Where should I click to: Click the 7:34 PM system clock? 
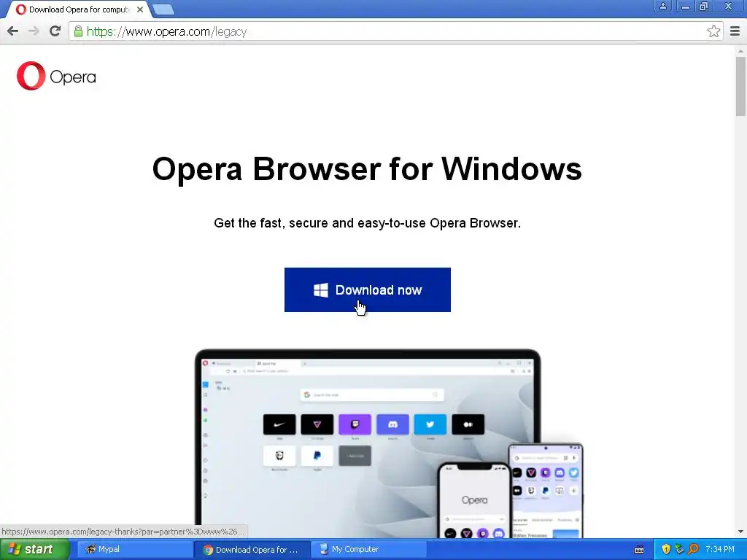point(720,549)
